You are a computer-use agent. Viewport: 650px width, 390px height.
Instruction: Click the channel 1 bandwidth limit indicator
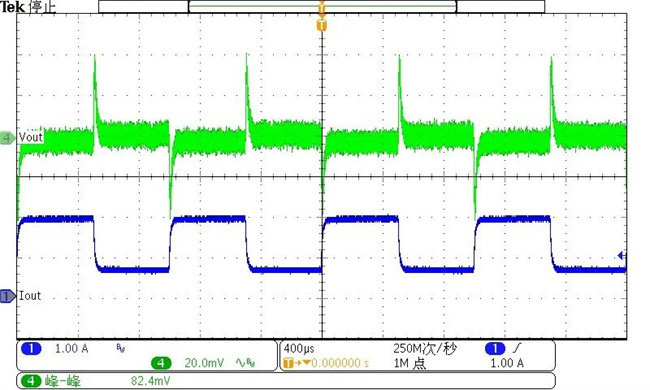tap(121, 349)
